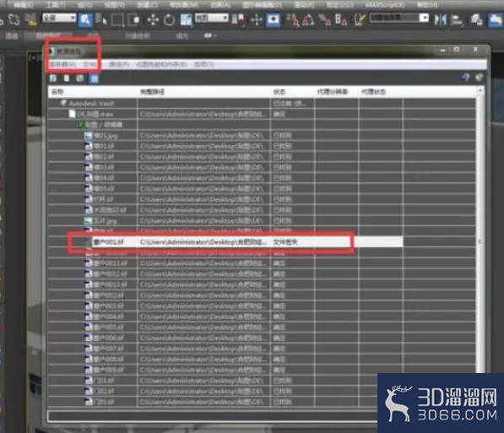Toggle the 2.5D Snaps button
Viewport: 504px width, 433px height.
pos(292,20)
